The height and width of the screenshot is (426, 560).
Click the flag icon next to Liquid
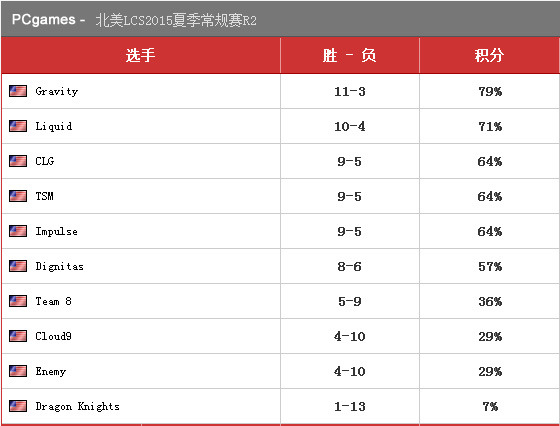pos(18,126)
